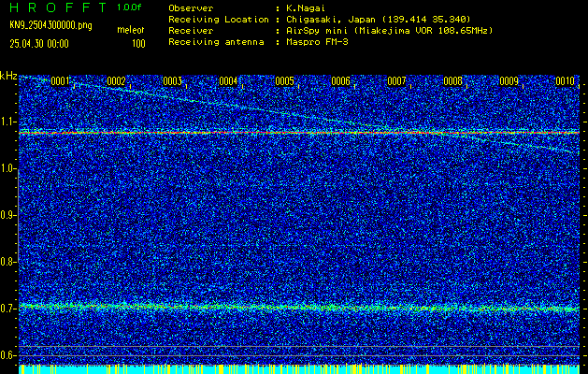Click the 0004 time marker
The width and height of the screenshot is (588, 374).
228,81
